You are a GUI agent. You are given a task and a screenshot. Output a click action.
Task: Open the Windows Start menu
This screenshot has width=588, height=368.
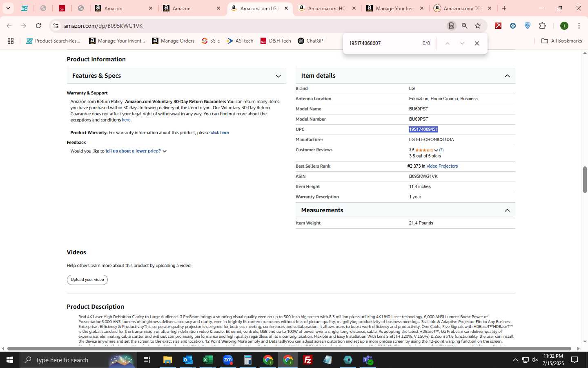tap(10, 360)
